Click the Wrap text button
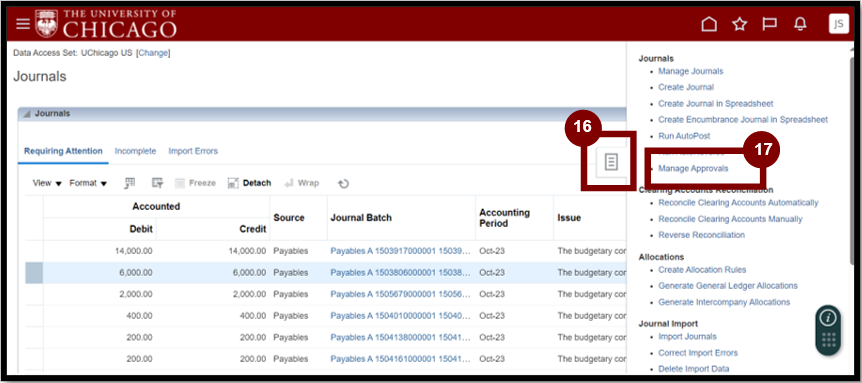The width and height of the screenshot is (862, 383). click(x=302, y=183)
